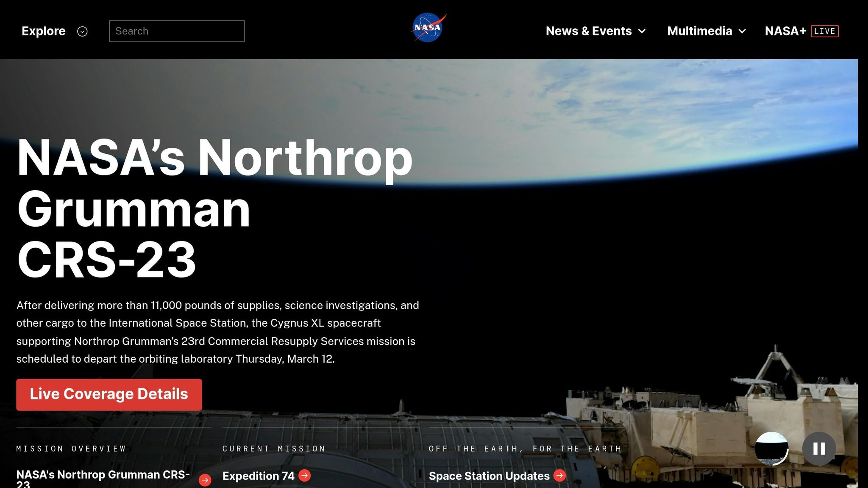868x488 pixels.
Task: Open the News & Events dropdown chevron
Action: click(x=642, y=31)
